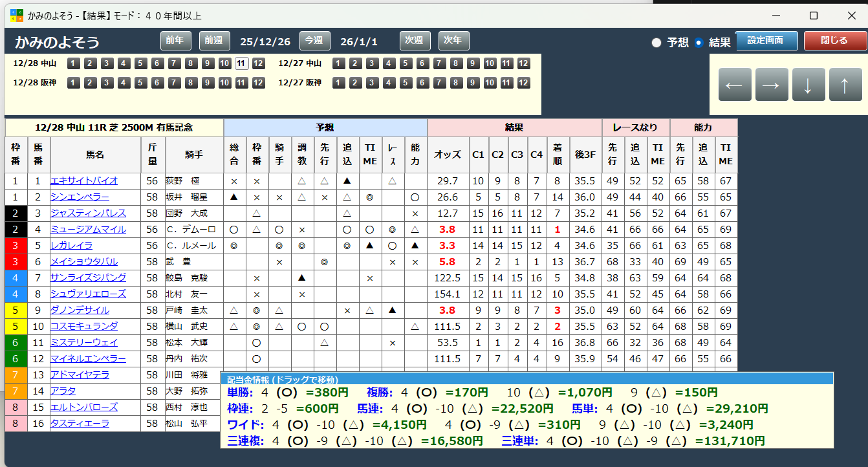Click the left arrow navigation button
Viewport: 868px width, 467px height.
734,85
